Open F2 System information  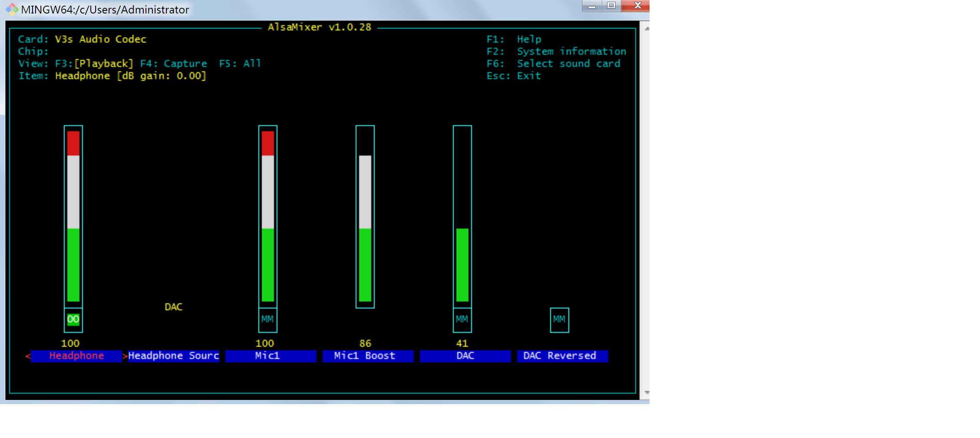pos(556,51)
